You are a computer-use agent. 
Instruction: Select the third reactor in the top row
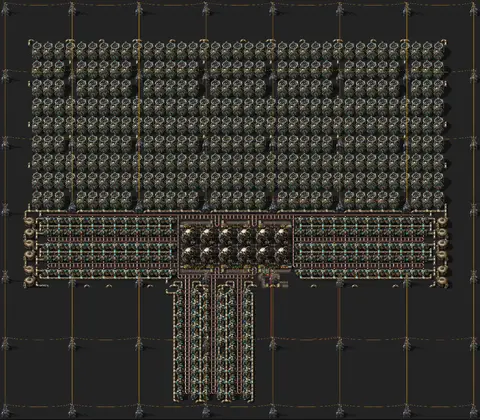click(227, 236)
